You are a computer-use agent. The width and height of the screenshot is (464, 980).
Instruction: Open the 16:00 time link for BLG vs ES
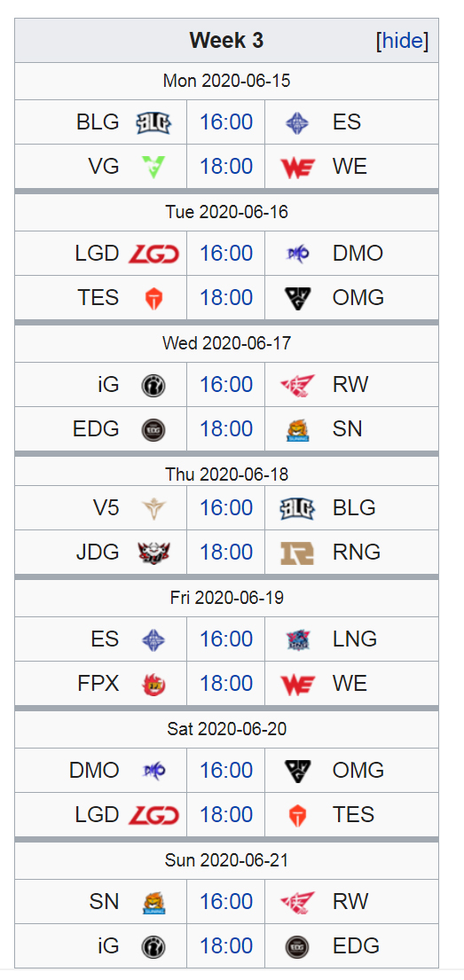click(x=226, y=122)
